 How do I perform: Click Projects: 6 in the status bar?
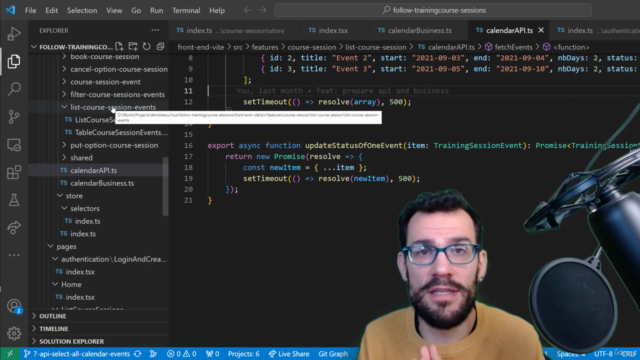pos(244,354)
